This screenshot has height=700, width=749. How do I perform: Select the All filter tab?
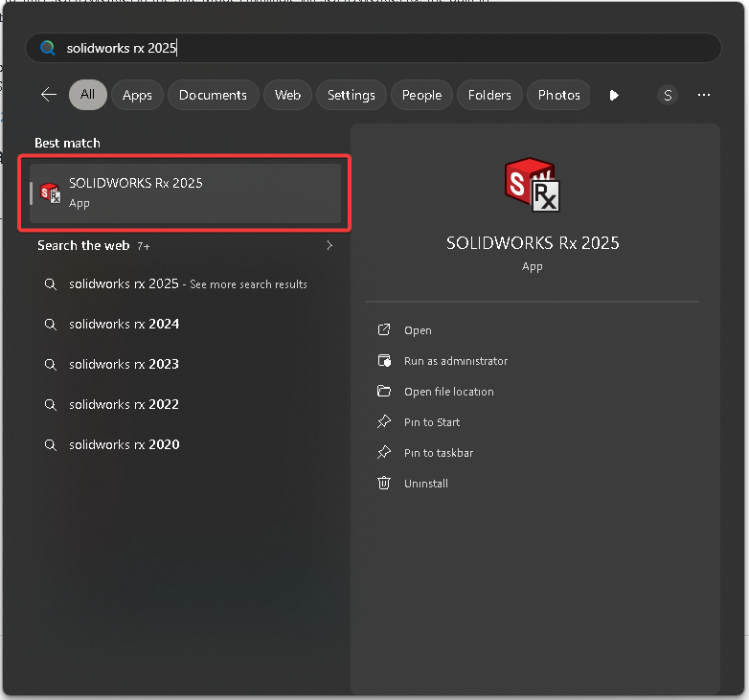(x=88, y=95)
